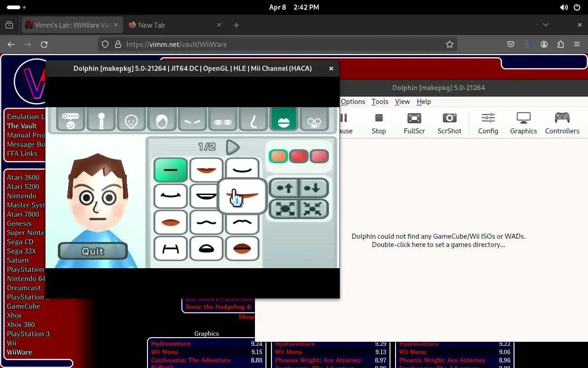This screenshot has width=588, height=368.
Task: Pick the open half-moon smile mouth
Action: click(x=204, y=196)
